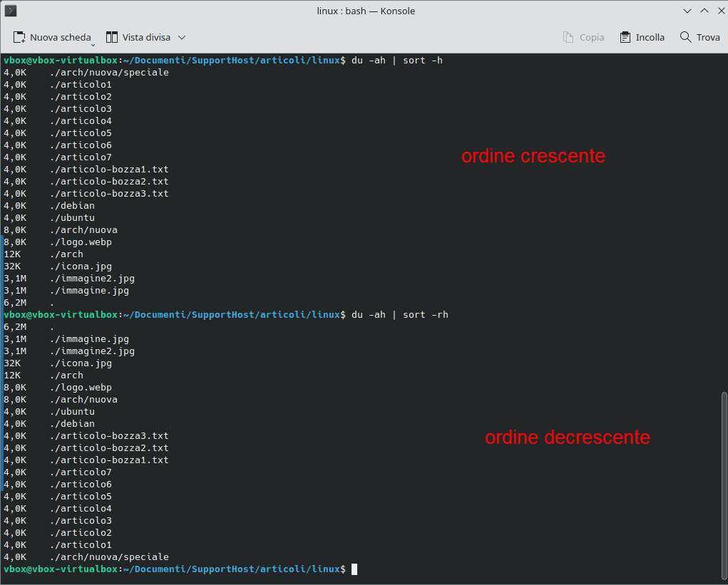728x585 pixels.
Task: Select './logo.webp' in the sort -h output
Action: [x=81, y=242]
